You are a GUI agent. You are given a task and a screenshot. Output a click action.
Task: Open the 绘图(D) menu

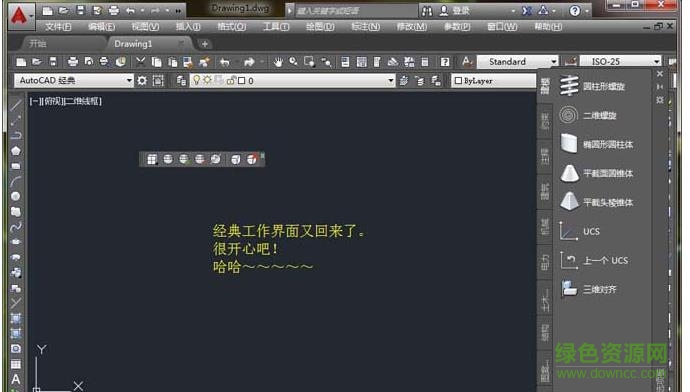click(320, 27)
